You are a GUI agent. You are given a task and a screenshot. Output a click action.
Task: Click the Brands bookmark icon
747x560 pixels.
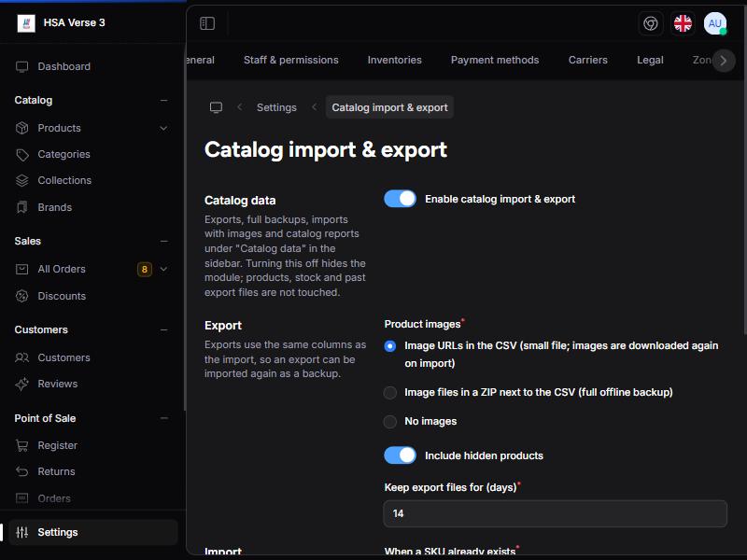21,207
